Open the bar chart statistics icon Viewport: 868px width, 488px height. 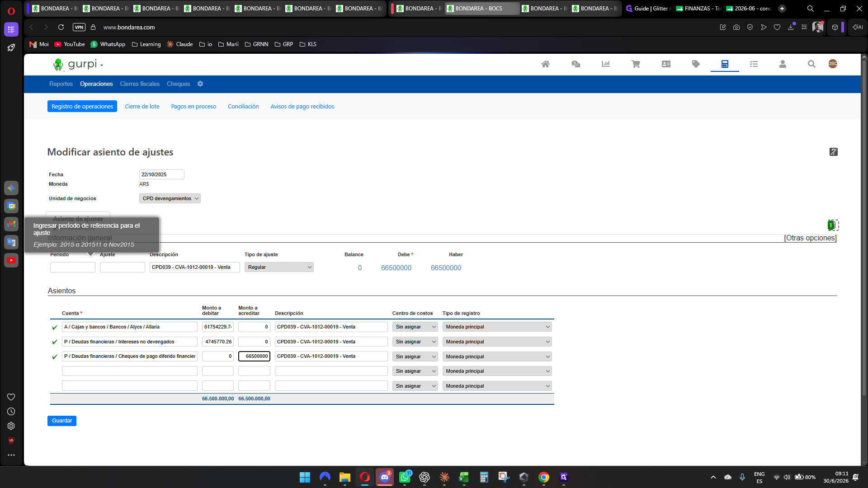click(606, 64)
